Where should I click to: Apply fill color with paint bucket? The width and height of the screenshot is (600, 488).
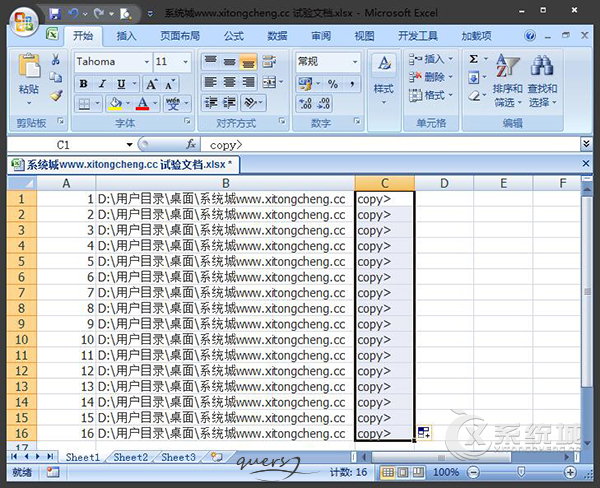115,103
